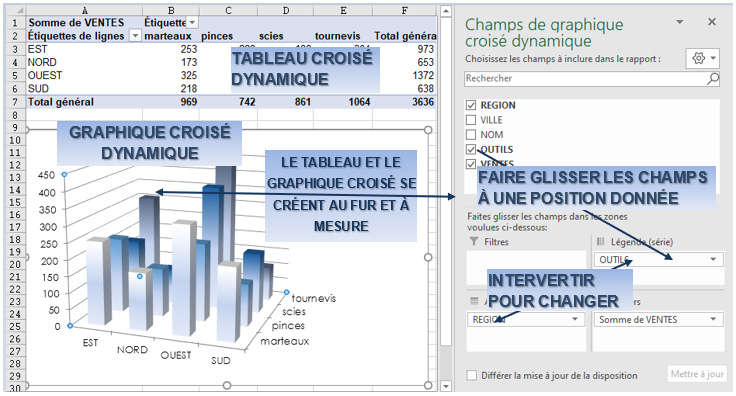Open Étiquettes de lignes filter dropdown

[x=135, y=36]
